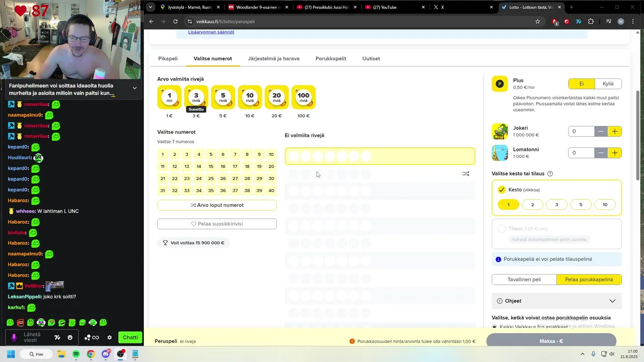Open File Explorer from the taskbar
This screenshot has height=362, width=644.
(x=61, y=354)
